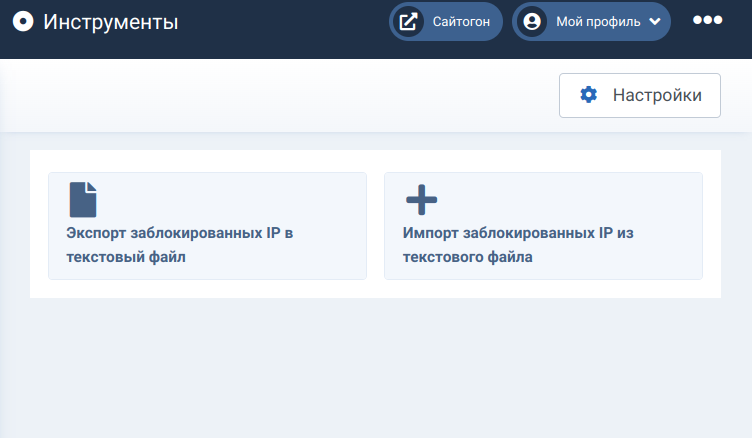Image resolution: width=752 pixels, height=438 pixels.
Task: Open the three-dots more menu
Action: point(707,20)
